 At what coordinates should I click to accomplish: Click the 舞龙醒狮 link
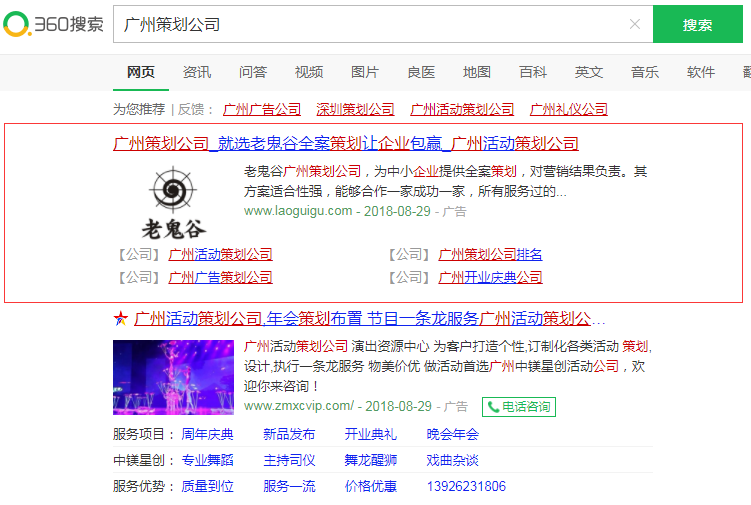371,460
